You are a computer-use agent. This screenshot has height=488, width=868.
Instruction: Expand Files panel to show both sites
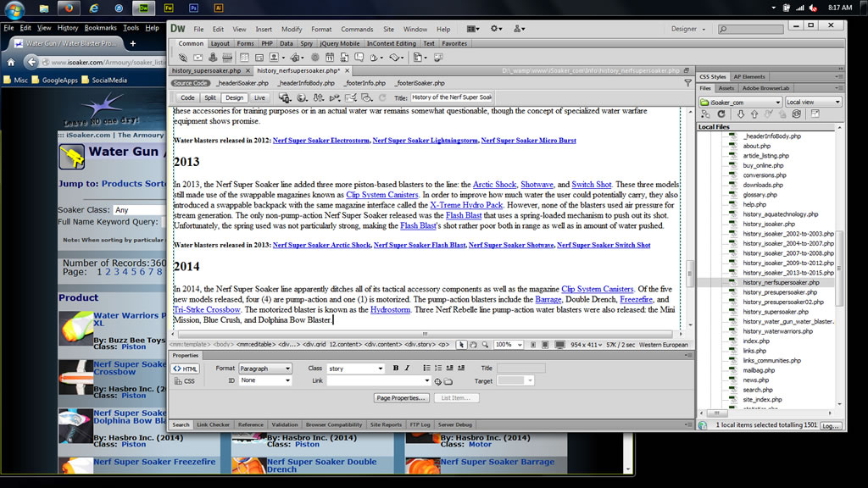[x=815, y=114]
